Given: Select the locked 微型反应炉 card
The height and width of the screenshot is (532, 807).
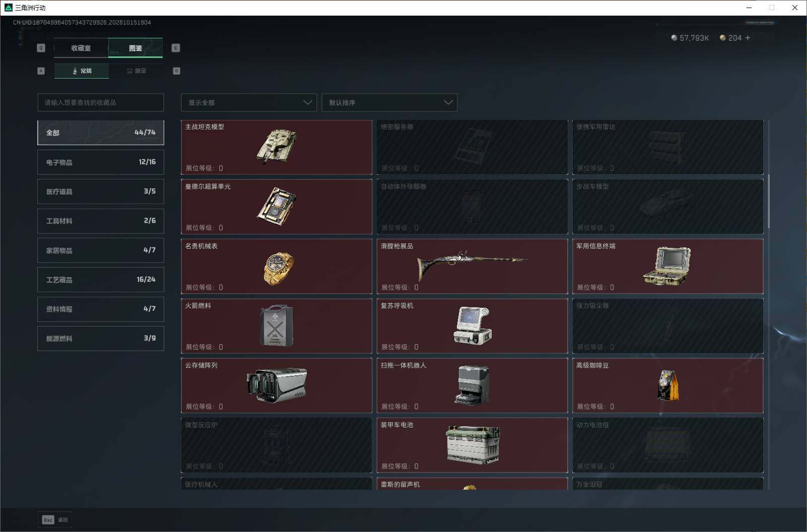Looking at the screenshot, I should pos(277,445).
